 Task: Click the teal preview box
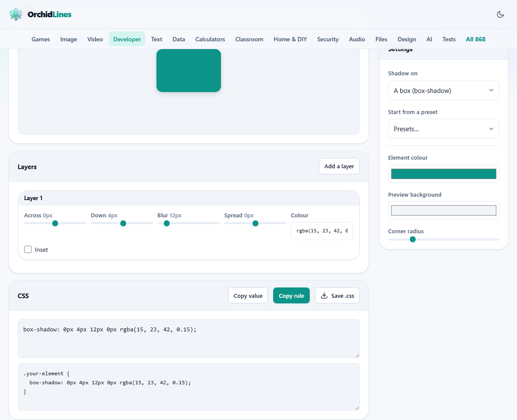[189, 70]
